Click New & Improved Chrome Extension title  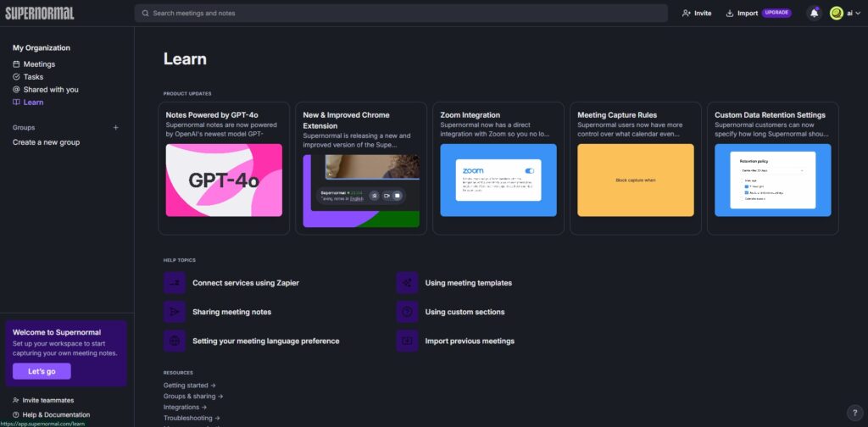pyautogui.click(x=347, y=120)
